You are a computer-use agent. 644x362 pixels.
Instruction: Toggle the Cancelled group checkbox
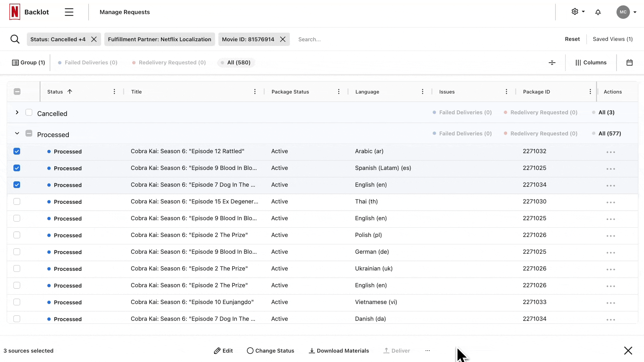pyautogui.click(x=29, y=113)
